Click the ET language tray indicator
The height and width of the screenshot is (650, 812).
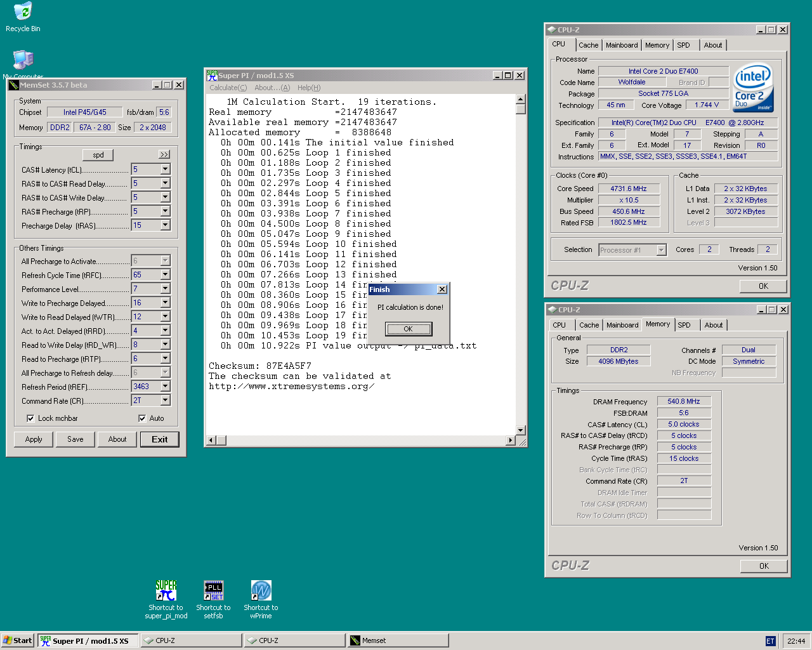click(771, 641)
